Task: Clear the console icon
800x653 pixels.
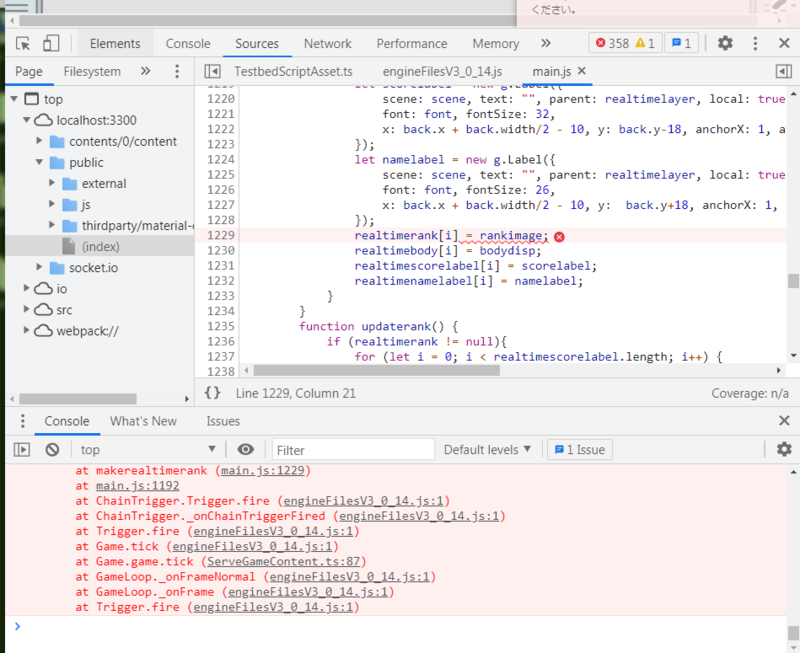Action: pos(52,449)
